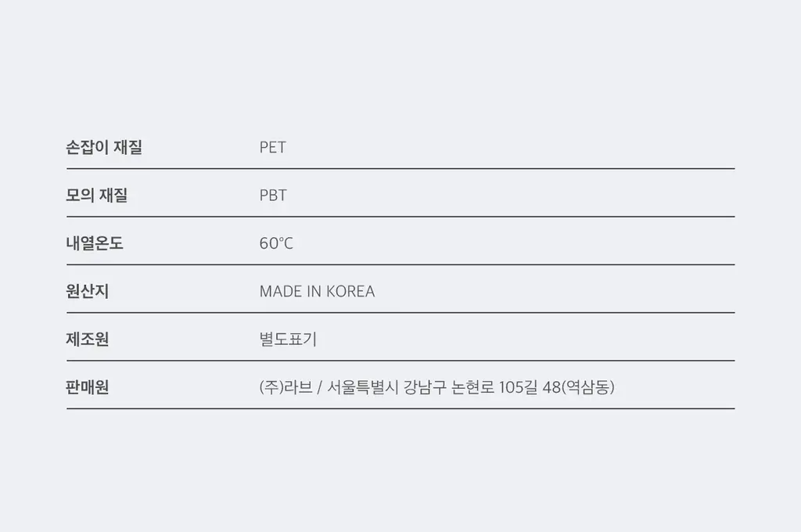Click the 모의 재질 label

coord(96,196)
